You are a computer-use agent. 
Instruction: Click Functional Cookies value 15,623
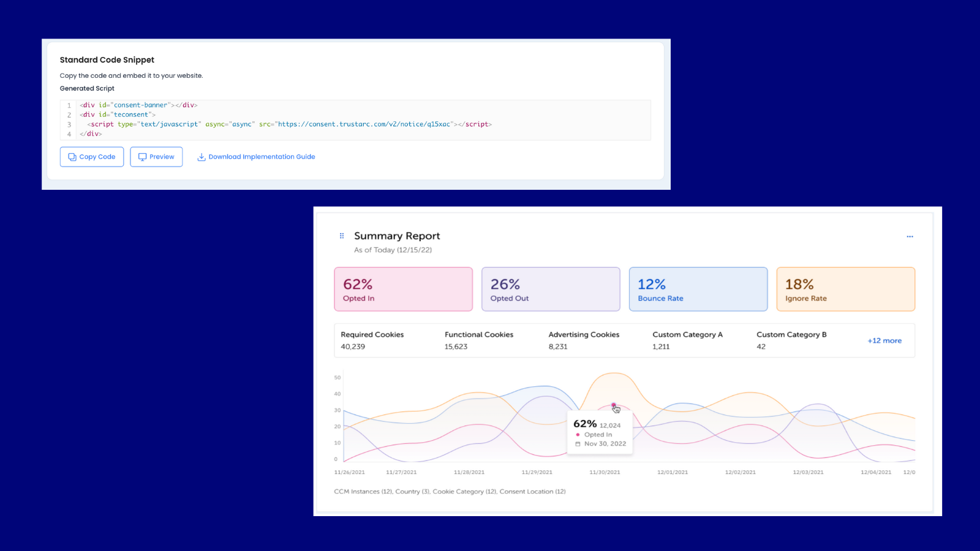click(x=456, y=347)
